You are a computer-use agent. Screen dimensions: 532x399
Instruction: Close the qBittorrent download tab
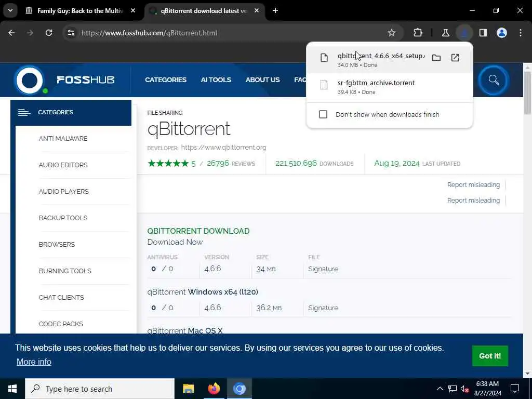tap(257, 10)
